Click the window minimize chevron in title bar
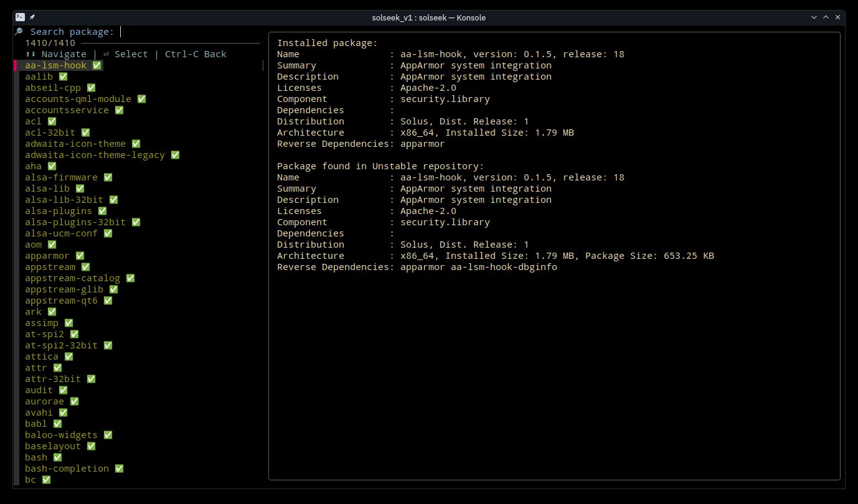Image resolution: width=858 pixels, height=504 pixels. click(813, 17)
